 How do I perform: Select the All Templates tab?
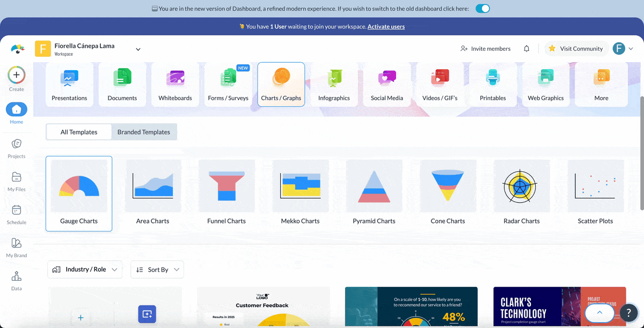click(79, 132)
